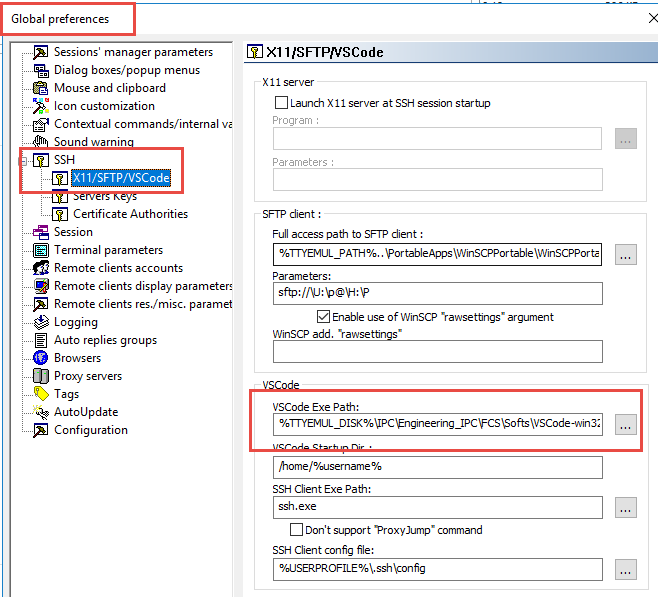Click the Logging pencil icon
This screenshot has height=597, width=658.
[41, 322]
